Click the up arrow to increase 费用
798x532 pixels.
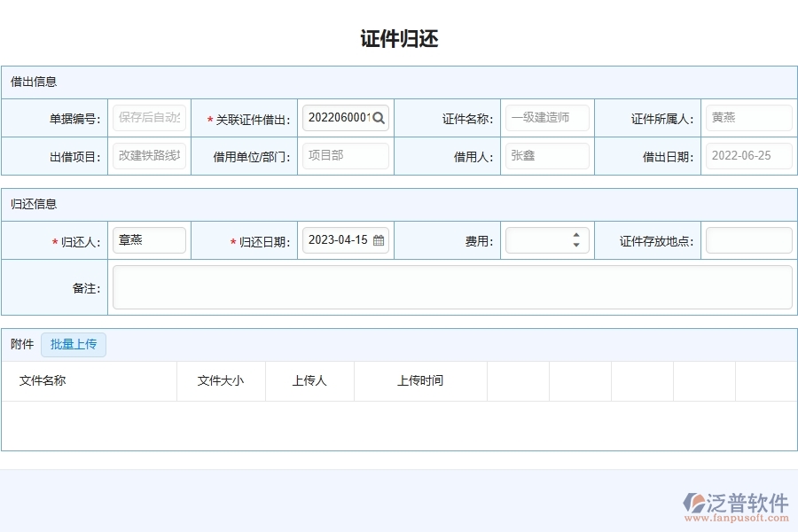click(x=575, y=234)
